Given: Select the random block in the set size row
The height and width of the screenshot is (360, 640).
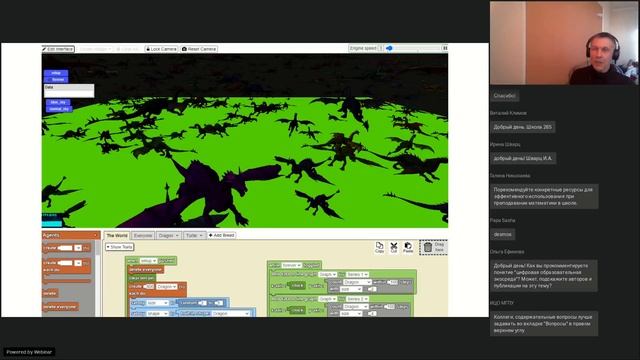Looking at the screenshot, I should pos(202,303).
